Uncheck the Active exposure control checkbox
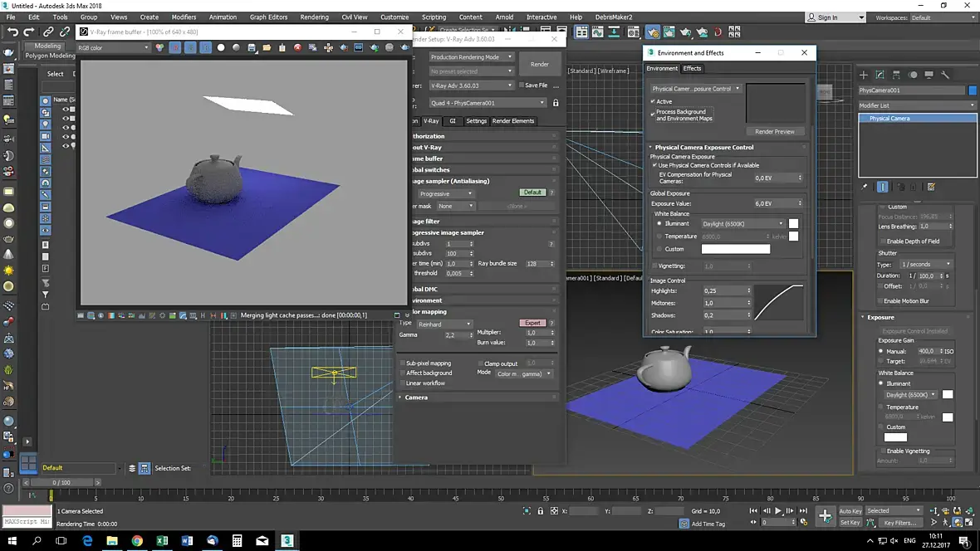This screenshot has height=551, width=980. tap(654, 102)
